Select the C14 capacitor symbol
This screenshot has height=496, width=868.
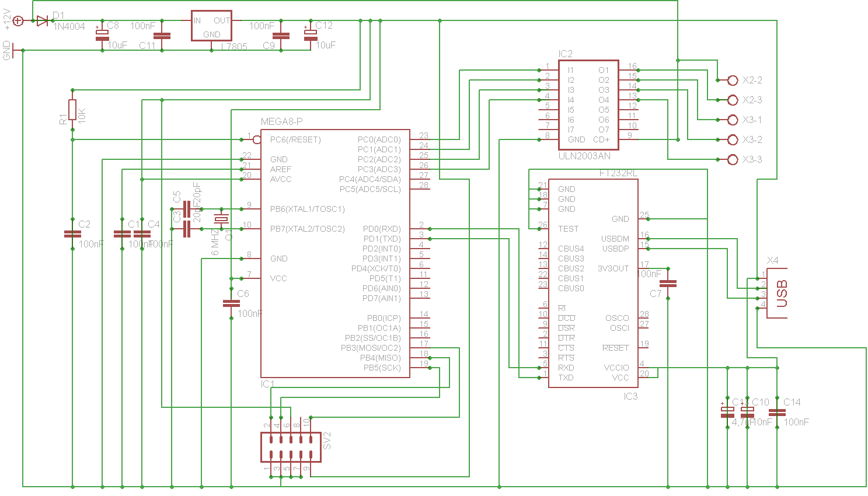click(x=777, y=412)
